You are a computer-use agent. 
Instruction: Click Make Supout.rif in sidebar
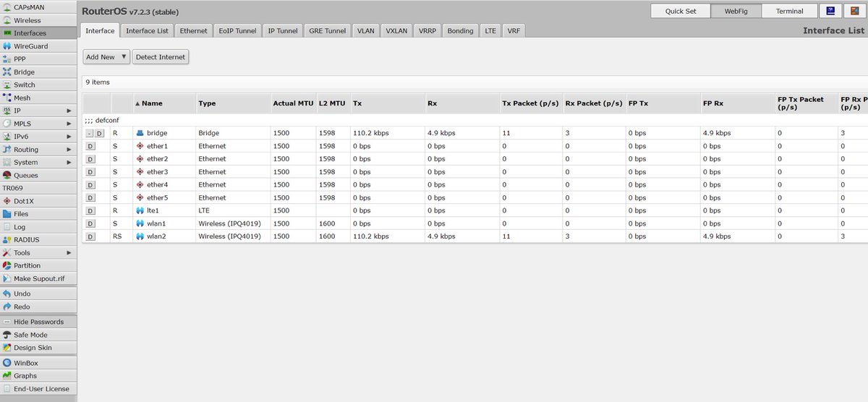38,278
